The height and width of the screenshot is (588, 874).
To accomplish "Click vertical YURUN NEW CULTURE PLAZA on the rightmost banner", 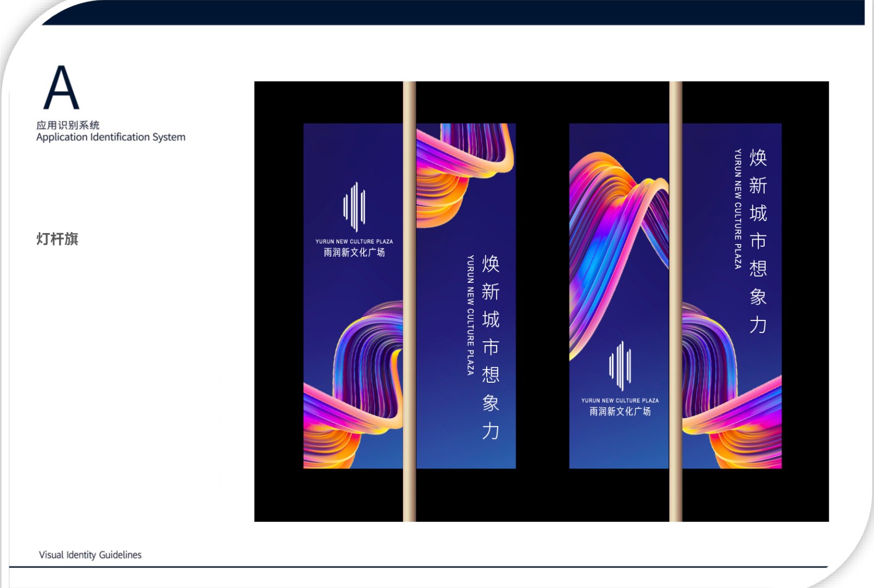I will 737,209.
